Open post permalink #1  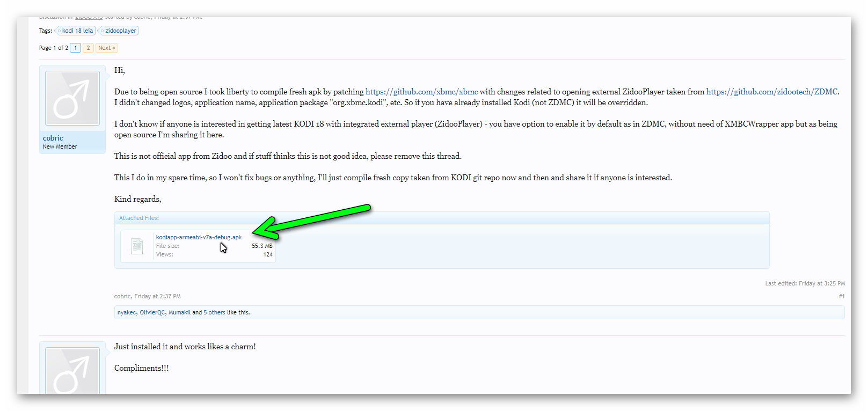841,296
